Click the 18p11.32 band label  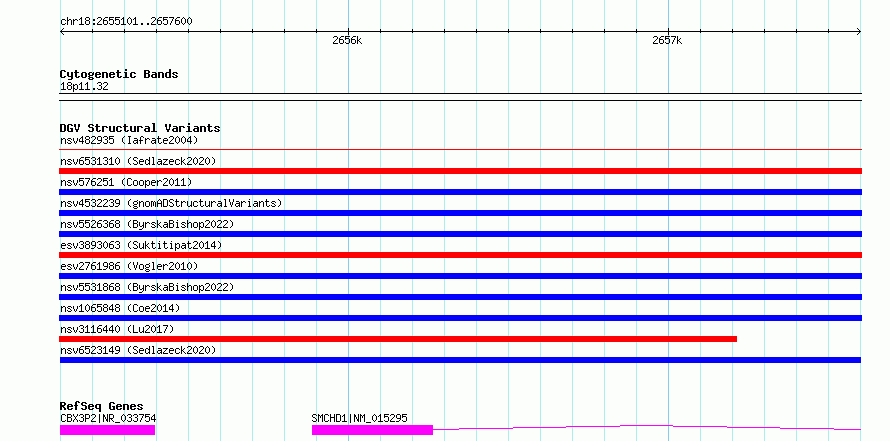pos(84,87)
